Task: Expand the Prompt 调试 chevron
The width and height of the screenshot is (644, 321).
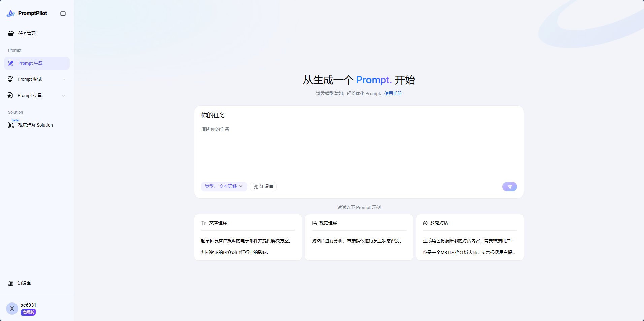Action: 64,79
